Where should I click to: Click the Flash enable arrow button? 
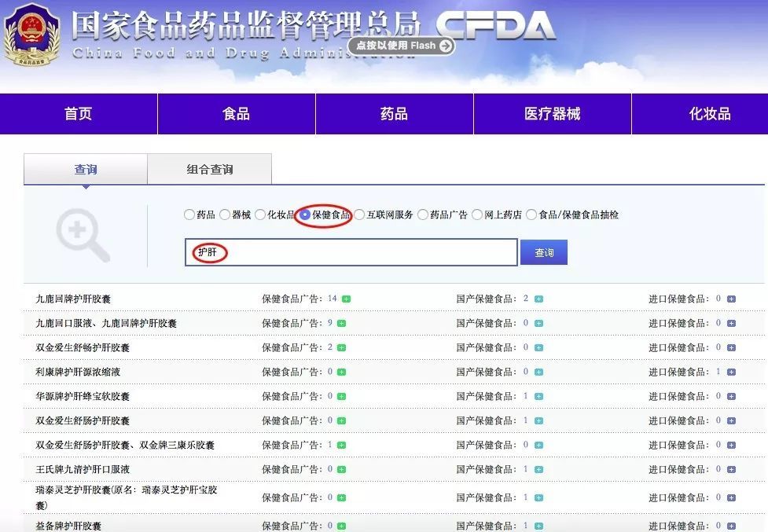[445, 46]
